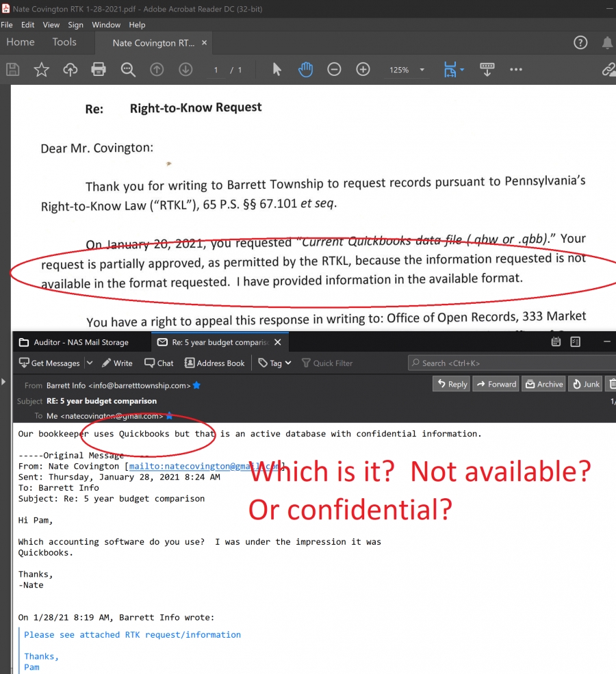
Task: Open the Acrobat View menu
Action: click(x=51, y=25)
